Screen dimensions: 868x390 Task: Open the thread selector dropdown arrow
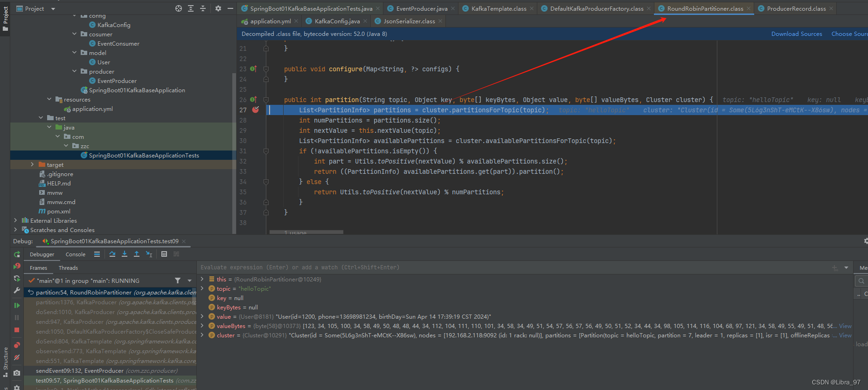pyautogui.click(x=189, y=281)
